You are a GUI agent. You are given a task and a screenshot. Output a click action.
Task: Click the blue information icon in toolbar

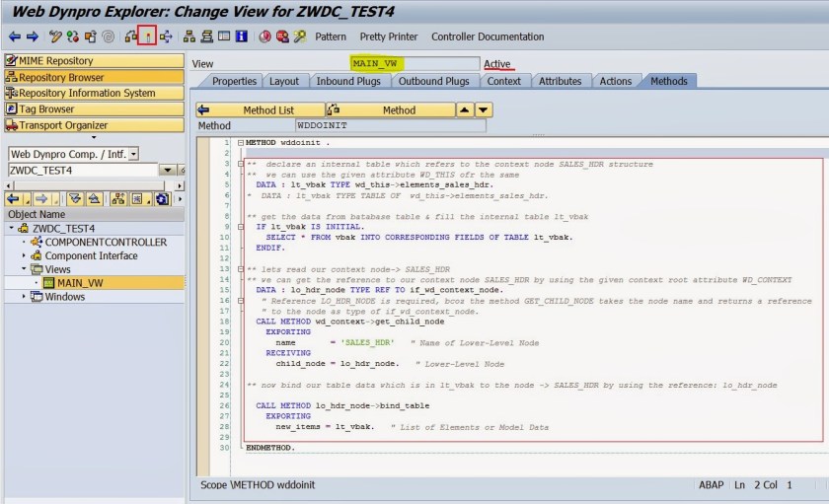point(242,37)
